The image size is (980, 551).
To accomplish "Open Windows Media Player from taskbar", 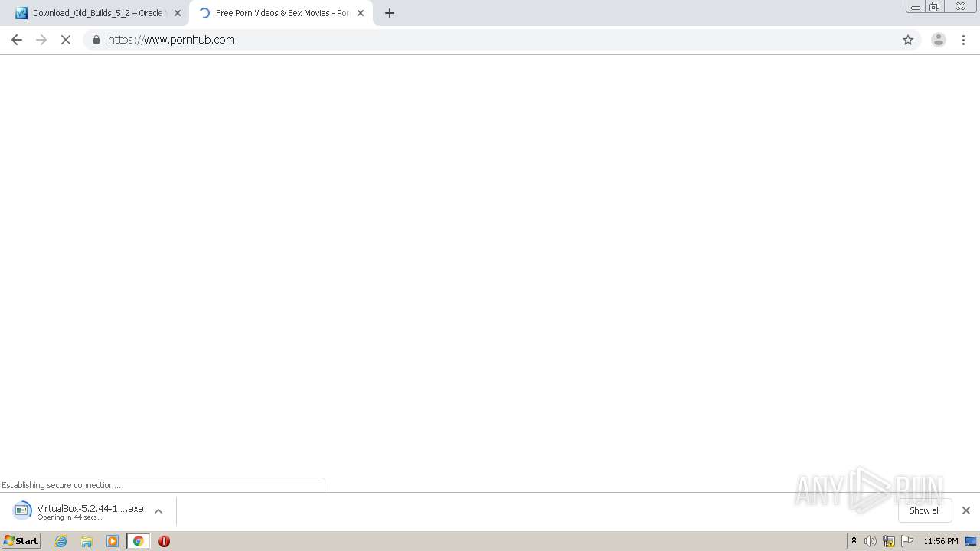I will click(113, 541).
